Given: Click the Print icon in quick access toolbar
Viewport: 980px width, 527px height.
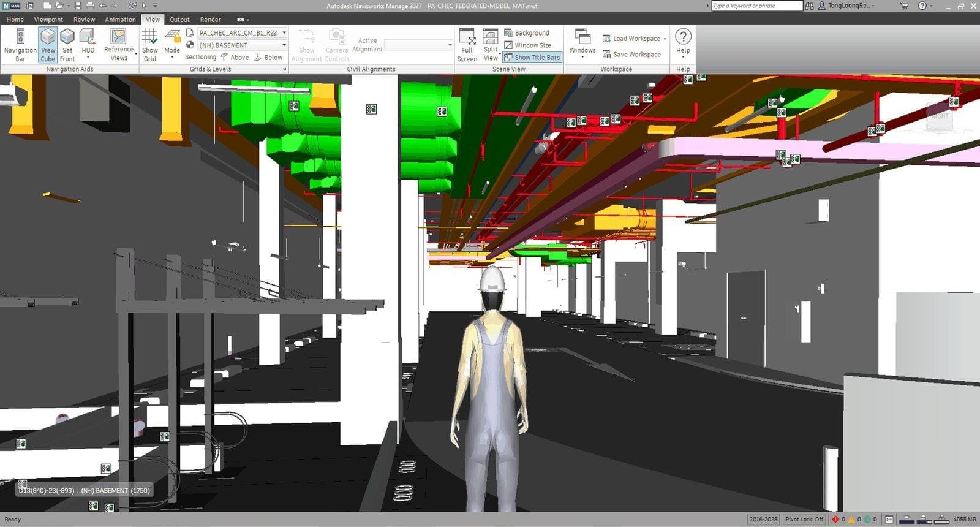Looking at the screenshot, I should click(90, 6).
